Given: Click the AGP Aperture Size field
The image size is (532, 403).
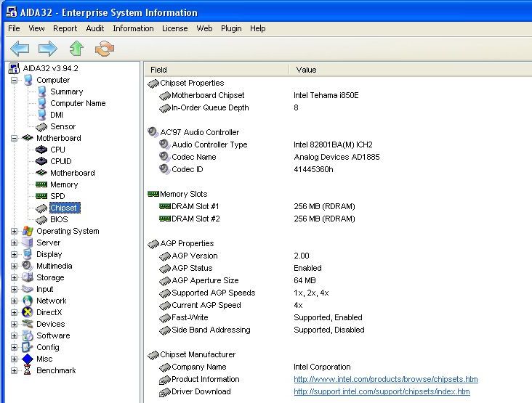Looking at the screenshot, I should [x=205, y=280].
